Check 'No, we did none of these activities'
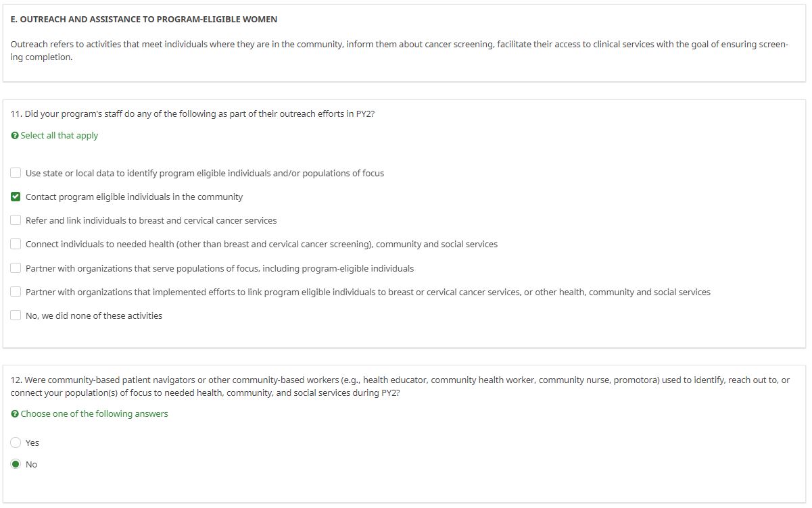 pyautogui.click(x=16, y=315)
